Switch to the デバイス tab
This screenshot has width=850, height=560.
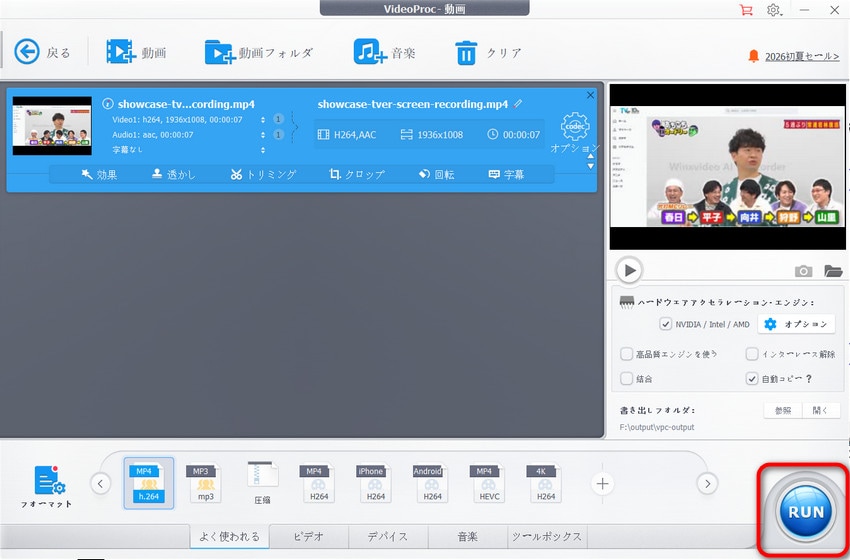tap(388, 537)
